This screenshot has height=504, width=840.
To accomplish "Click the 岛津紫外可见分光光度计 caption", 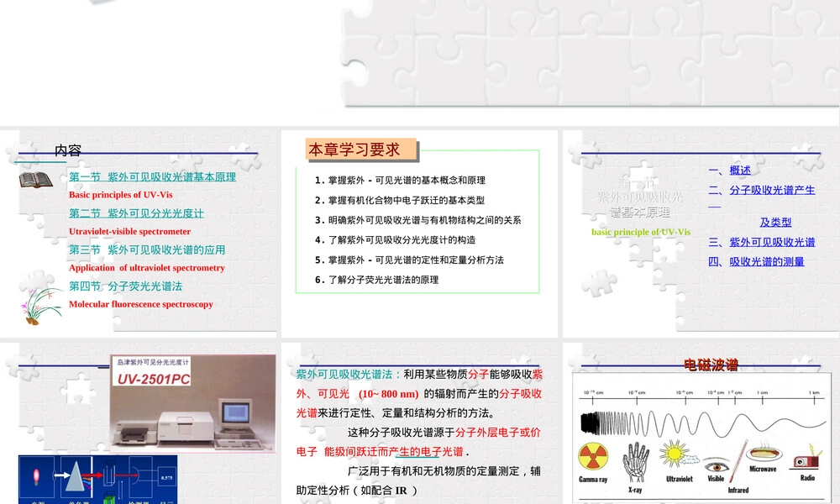I will point(153,363).
